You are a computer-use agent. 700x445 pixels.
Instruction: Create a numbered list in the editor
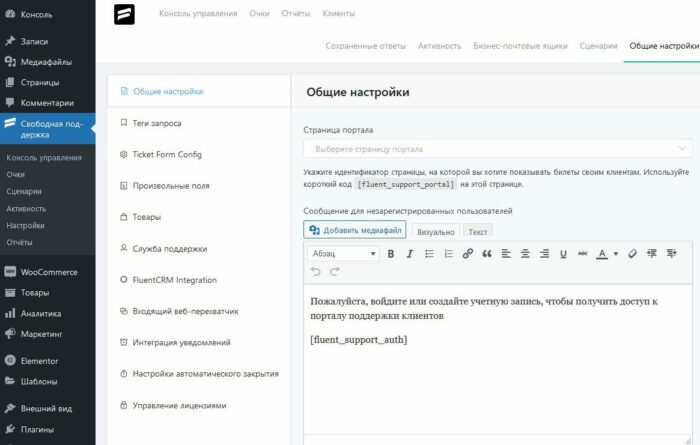[448, 254]
